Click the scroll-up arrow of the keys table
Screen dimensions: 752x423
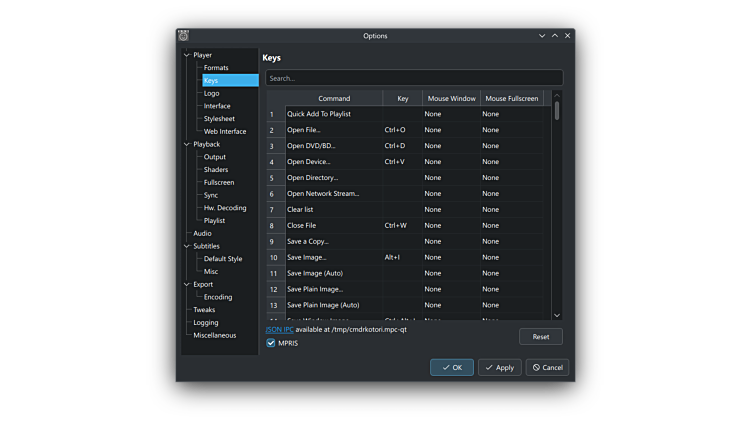(x=557, y=97)
